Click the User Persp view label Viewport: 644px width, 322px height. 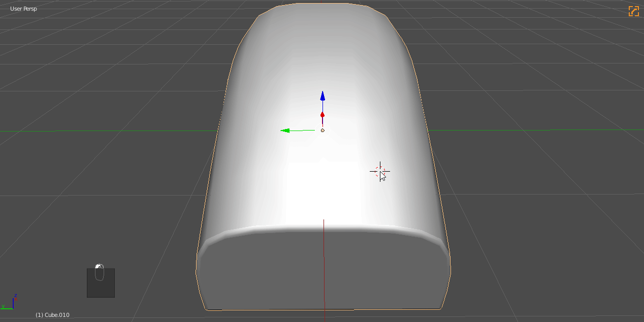[x=23, y=9]
